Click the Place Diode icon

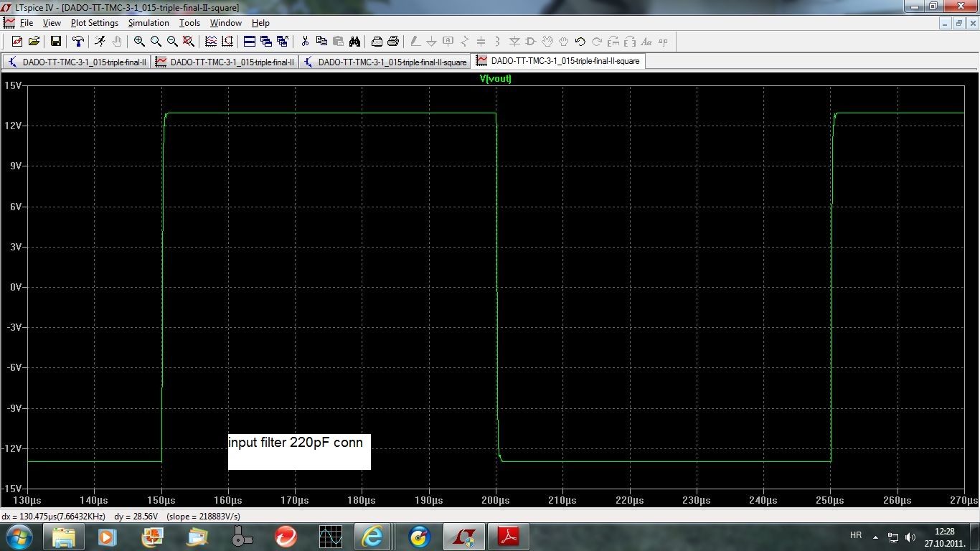[x=514, y=42]
